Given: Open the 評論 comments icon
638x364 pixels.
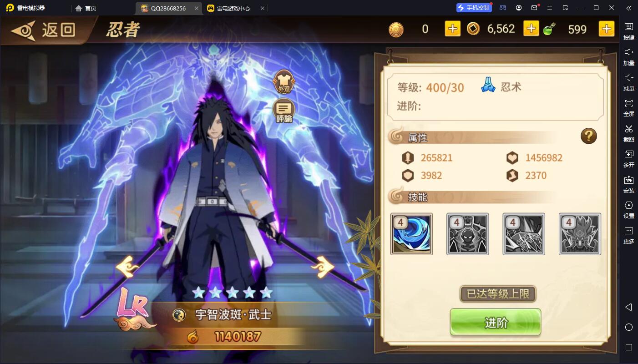Looking at the screenshot, I should [x=284, y=111].
